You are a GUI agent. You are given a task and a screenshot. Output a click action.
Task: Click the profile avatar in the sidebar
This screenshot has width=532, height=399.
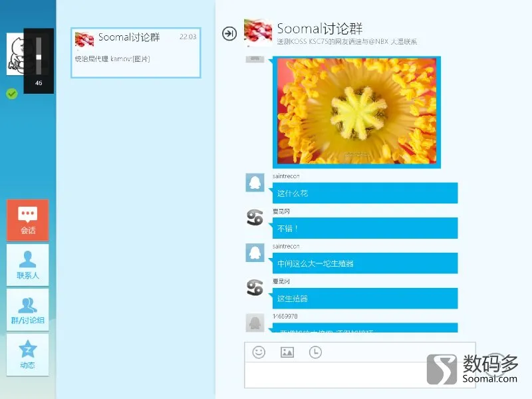(x=15, y=55)
